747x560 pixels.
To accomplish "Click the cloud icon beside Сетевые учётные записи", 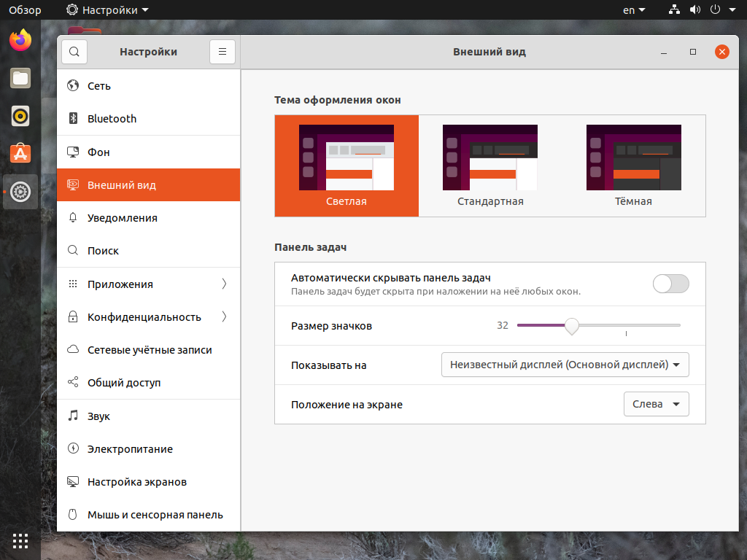I will point(73,349).
